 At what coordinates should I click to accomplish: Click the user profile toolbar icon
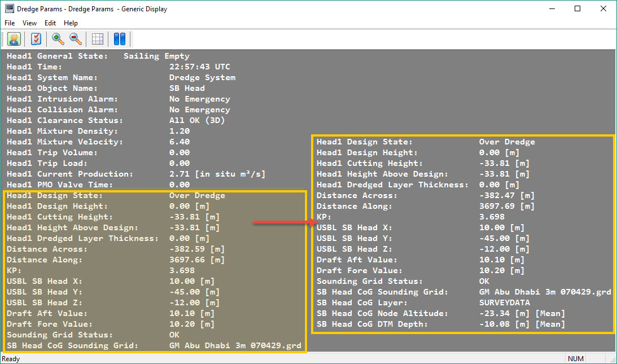point(14,39)
